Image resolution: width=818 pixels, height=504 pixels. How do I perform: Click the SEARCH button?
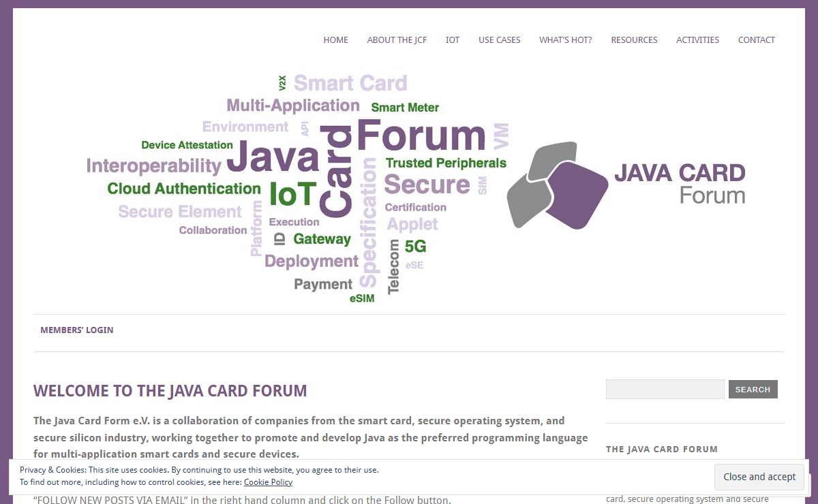pos(753,390)
